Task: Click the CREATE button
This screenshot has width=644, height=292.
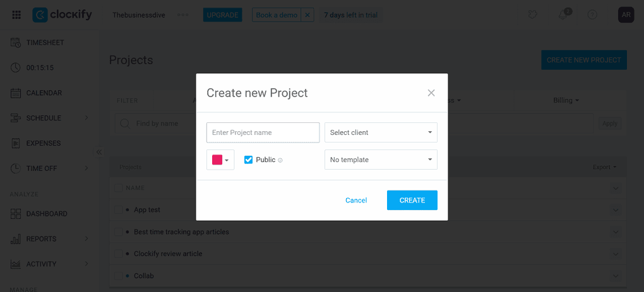Action: pos(412,200)
